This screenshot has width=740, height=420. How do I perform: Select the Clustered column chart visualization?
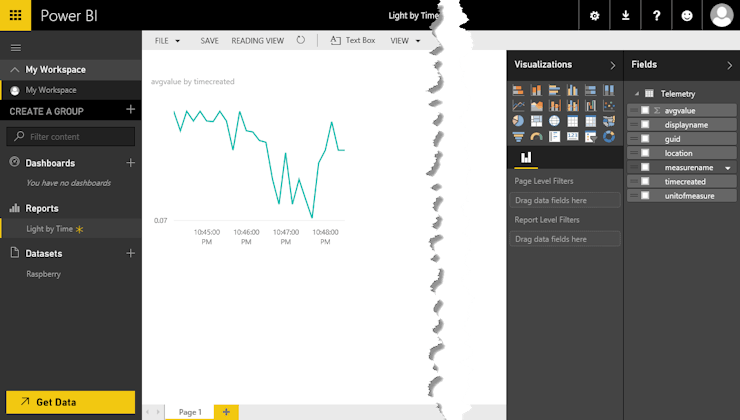pyautogui.click(x=572, y=90)
